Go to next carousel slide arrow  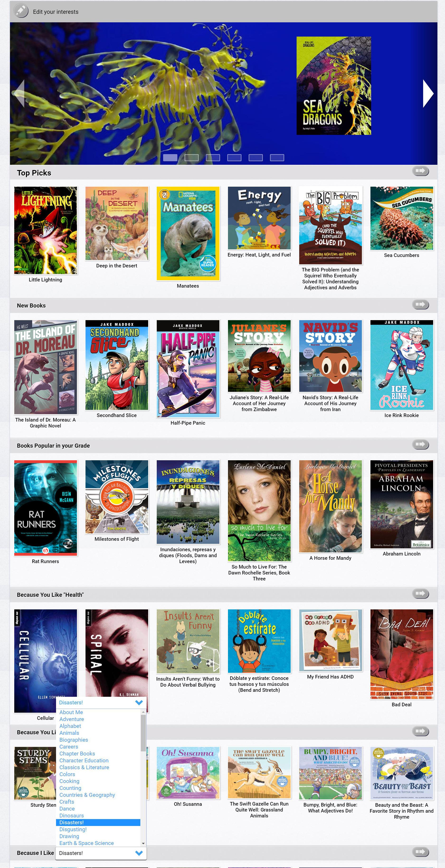click(428, 93)
